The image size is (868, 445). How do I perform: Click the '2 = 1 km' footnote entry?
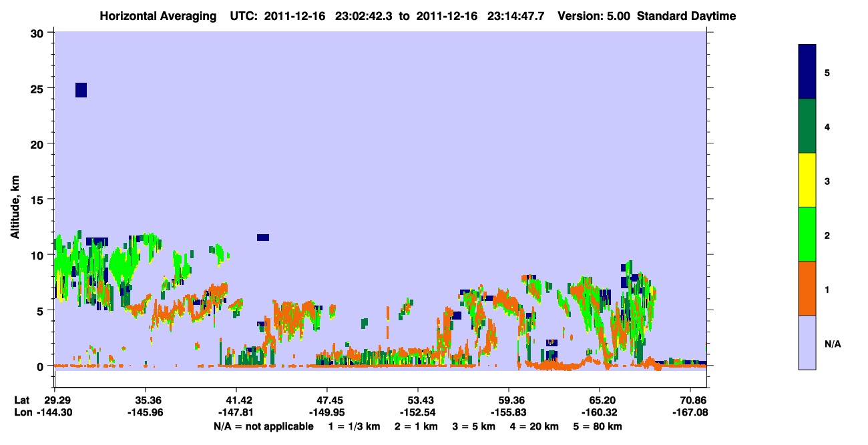(415, 426)
